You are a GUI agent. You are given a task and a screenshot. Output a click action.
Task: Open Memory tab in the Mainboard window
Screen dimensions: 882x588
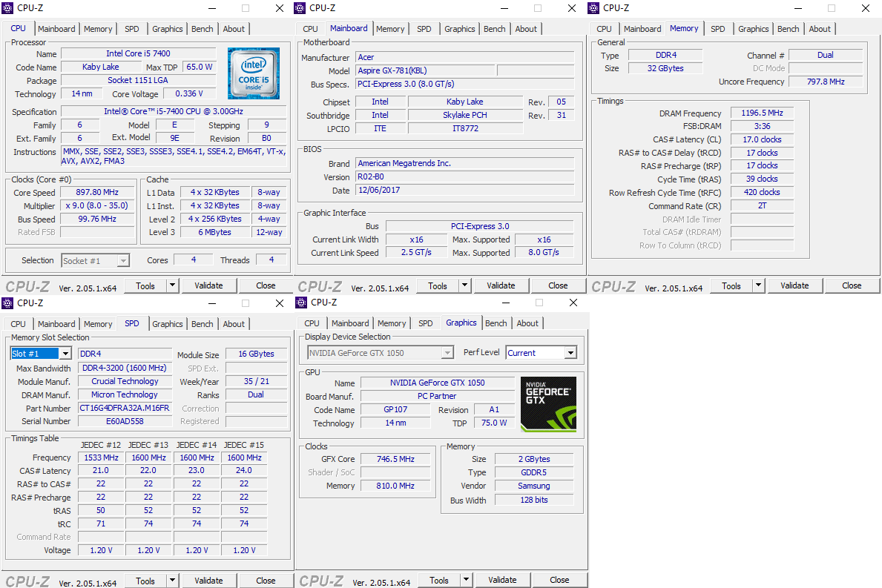click(x=390, y=29)
